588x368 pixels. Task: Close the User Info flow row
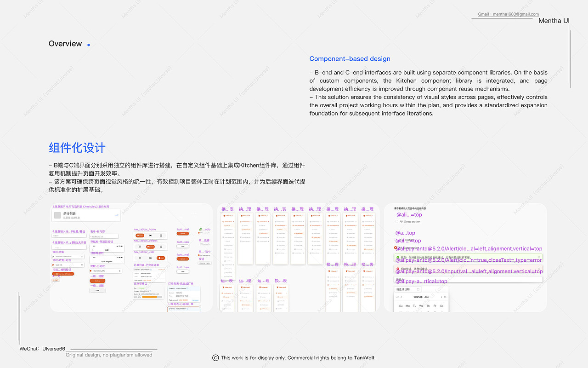[82, 264]
